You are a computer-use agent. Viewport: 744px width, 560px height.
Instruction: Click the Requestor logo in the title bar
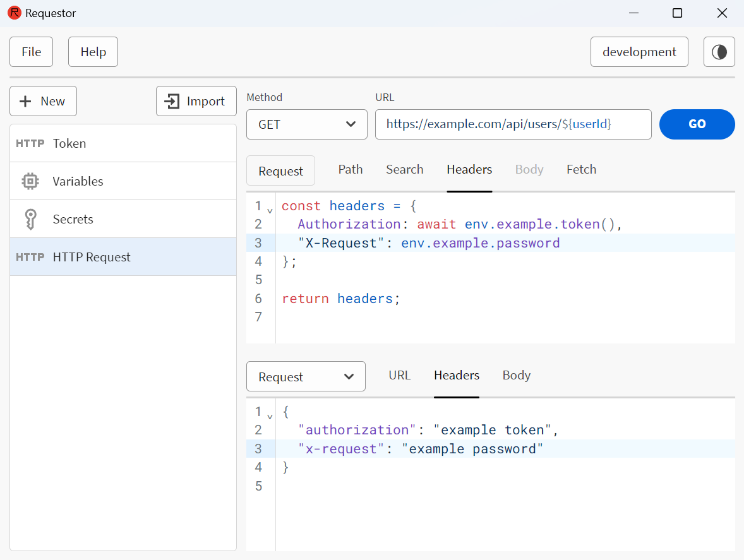click(x=13, y=13)
